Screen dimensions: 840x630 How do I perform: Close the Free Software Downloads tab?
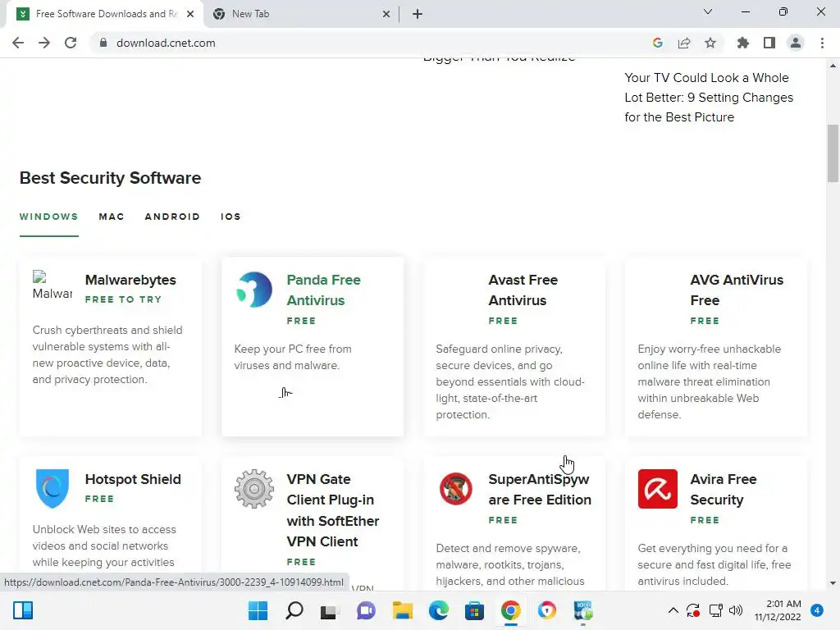(190, 14)
